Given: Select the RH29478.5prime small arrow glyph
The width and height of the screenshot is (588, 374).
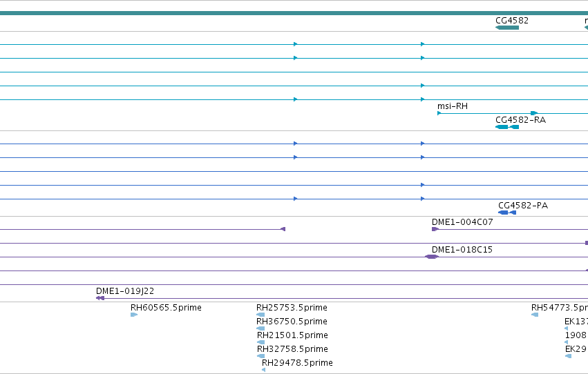Looking at the screenshot, I should (x=264, y=370).
